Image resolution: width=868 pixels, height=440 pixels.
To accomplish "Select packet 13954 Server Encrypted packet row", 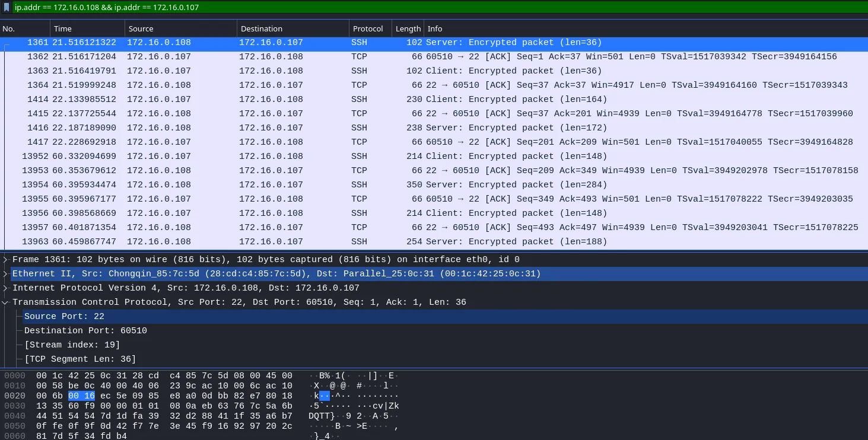I will (237, 185).
